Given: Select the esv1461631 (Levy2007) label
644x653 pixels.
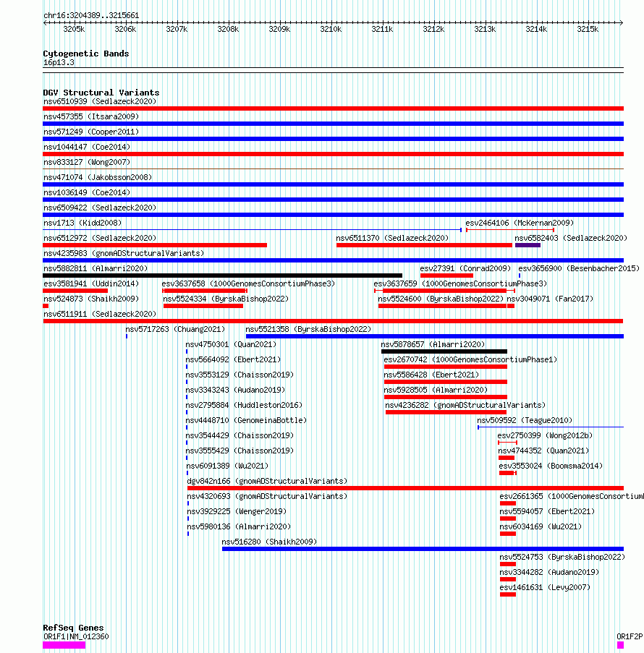Looking at the screenshot, I should click(x=545, y=588).
